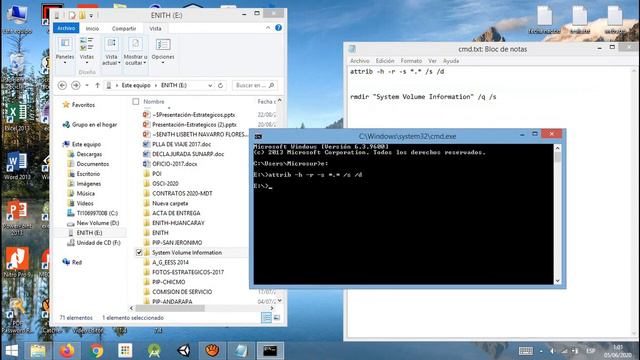Uncheck the System Volume Information checkbox
The image size is (640, 360).
139,253
